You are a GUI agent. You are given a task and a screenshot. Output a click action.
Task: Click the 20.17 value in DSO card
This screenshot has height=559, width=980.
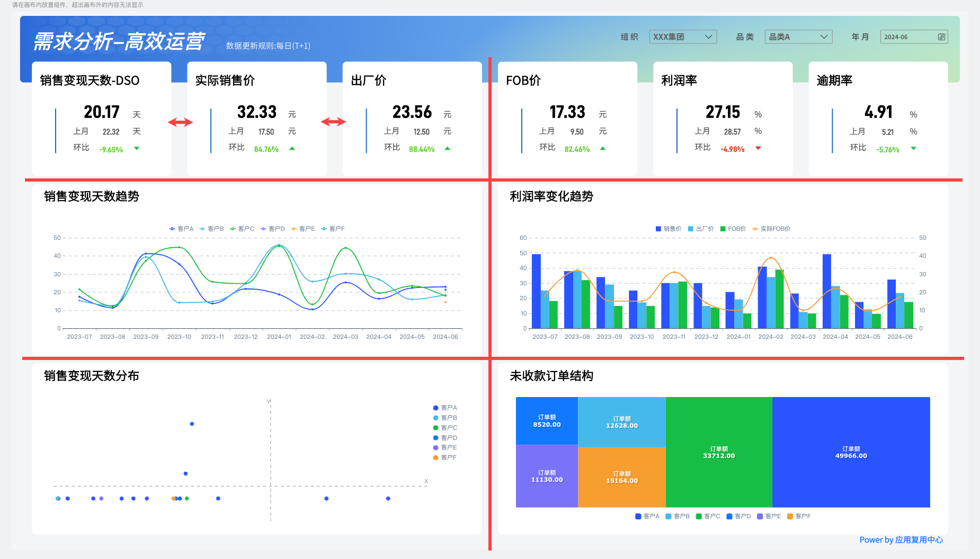coord(102,112)
